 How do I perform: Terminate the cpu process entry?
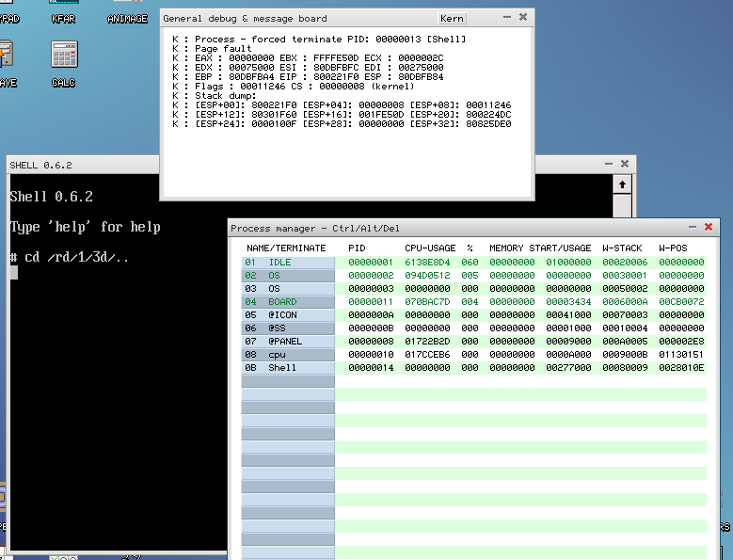tap(287, 354)
